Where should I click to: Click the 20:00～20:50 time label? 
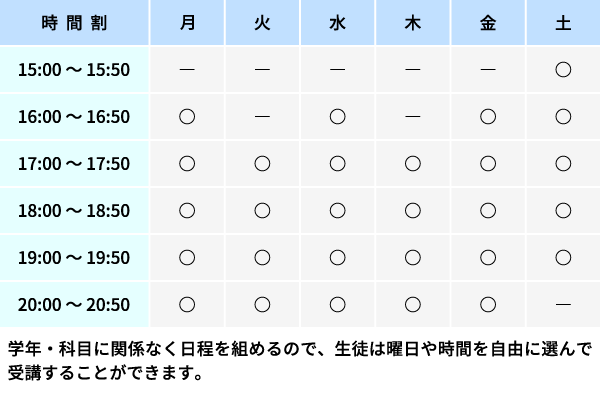(x=74, y=305)
